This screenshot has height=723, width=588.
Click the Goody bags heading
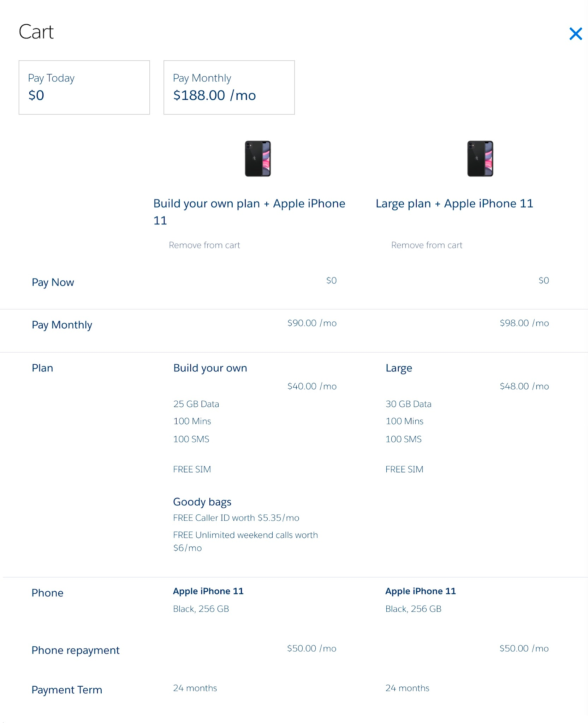(x=202, y=502)
